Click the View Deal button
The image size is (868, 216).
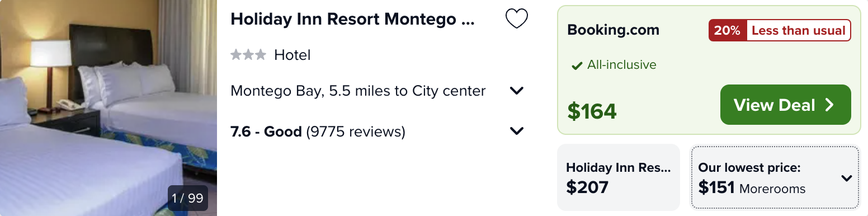click(786, 105)
